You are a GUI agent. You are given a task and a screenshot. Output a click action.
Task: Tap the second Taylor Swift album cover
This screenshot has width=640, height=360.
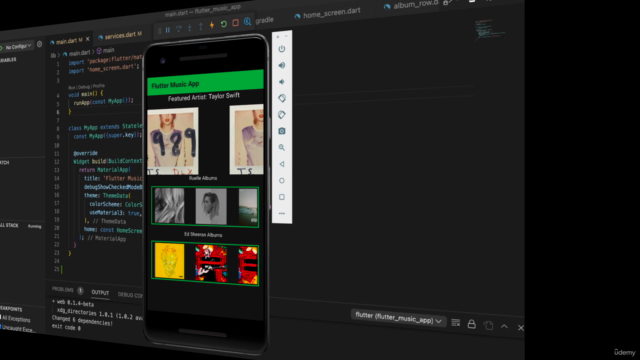(x=246, y=140)
